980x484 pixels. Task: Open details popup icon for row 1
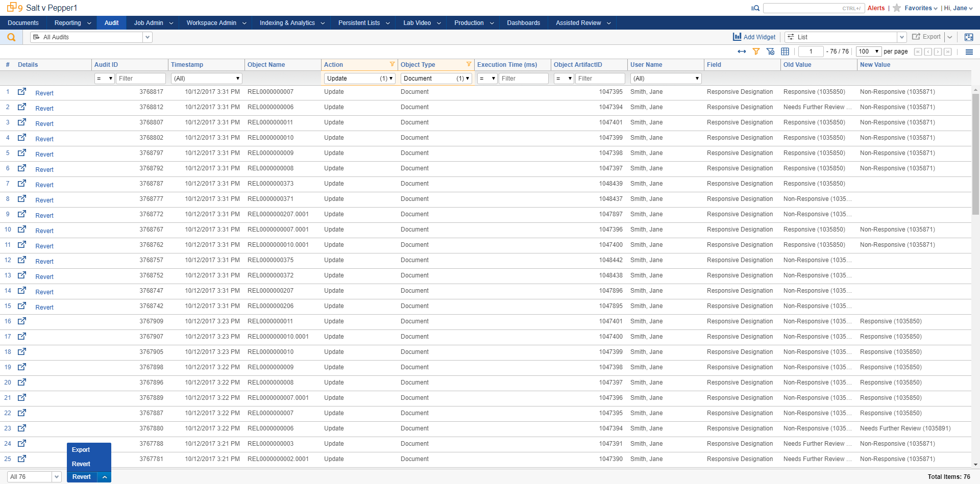point(22,92)
